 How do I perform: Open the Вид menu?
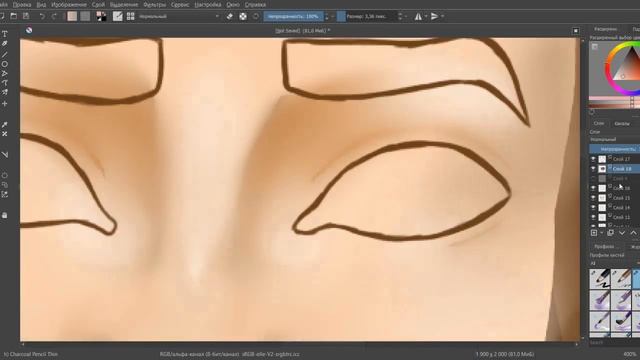41,4
